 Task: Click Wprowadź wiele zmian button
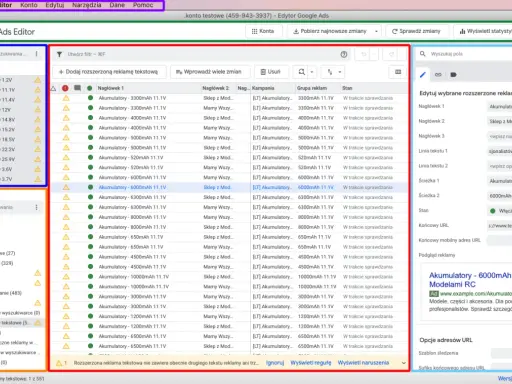(x=210, y=72)
